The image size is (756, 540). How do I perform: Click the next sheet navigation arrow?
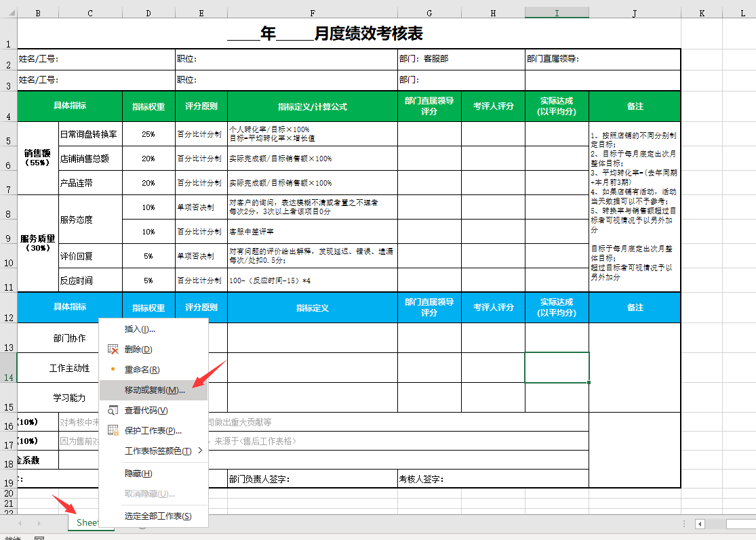(39, 523)
